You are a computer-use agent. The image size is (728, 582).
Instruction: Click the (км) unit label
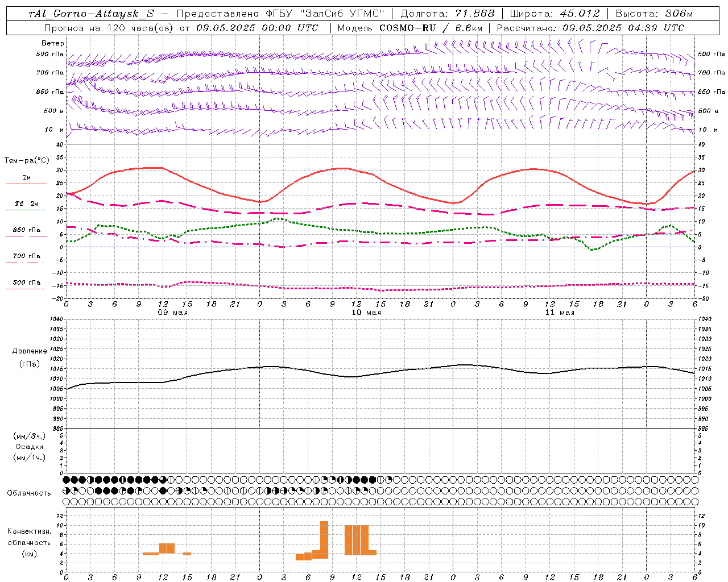click(x=29, y=554)
